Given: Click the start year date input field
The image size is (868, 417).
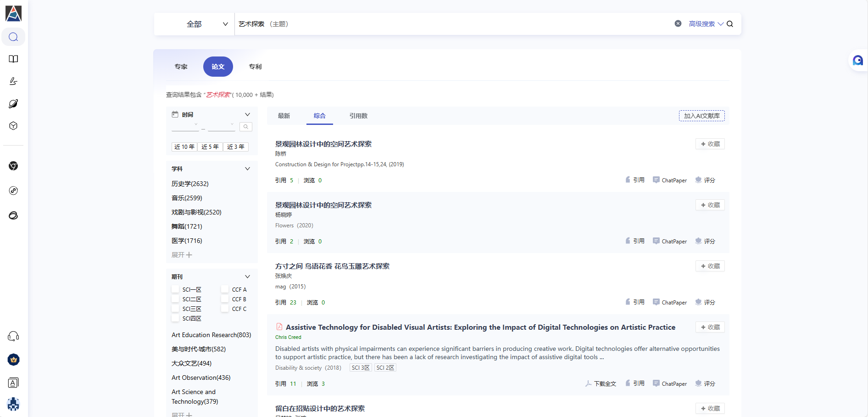Looking at the screenshot, I should pos(185,126).
